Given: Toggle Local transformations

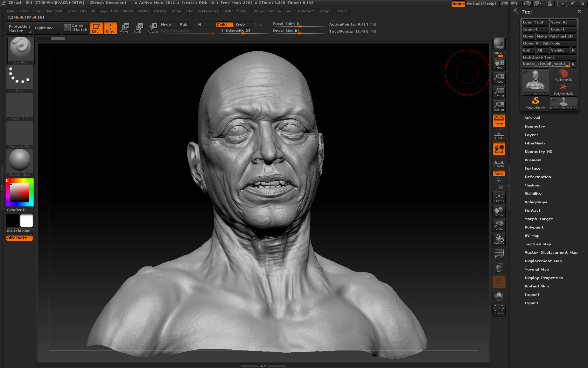Looking at the screenshot, I should coord(499,149).
